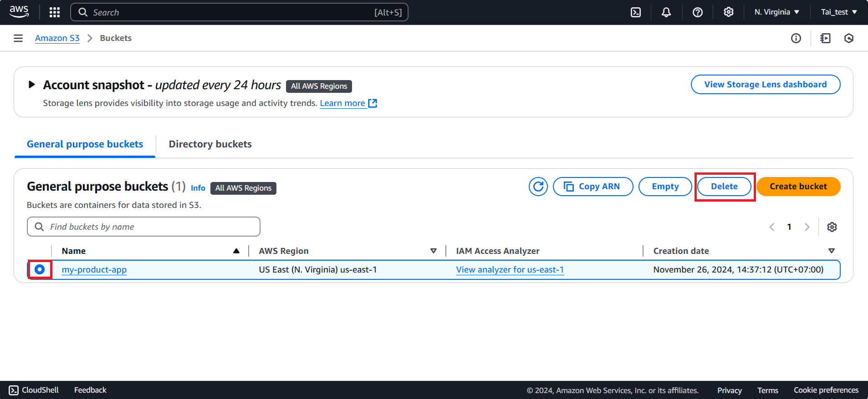
Task: Sort by AWS Region column arrow
Action: (x=434, y=251)
